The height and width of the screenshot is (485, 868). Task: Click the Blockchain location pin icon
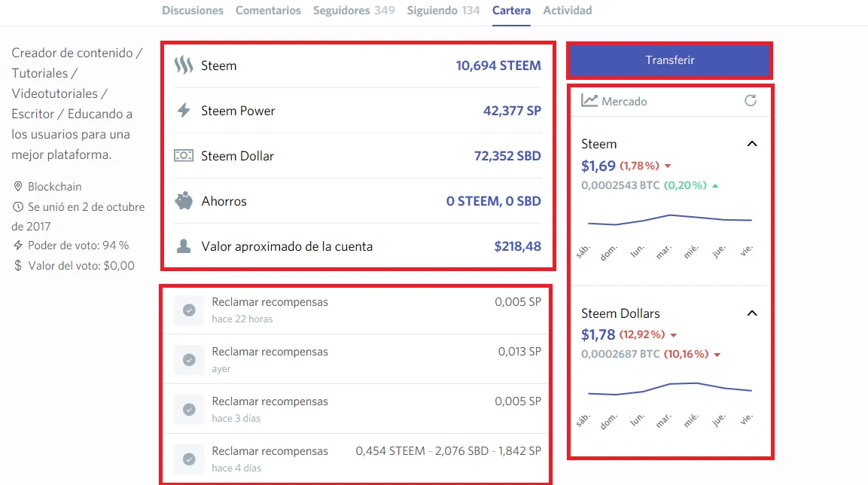[18, 187]
